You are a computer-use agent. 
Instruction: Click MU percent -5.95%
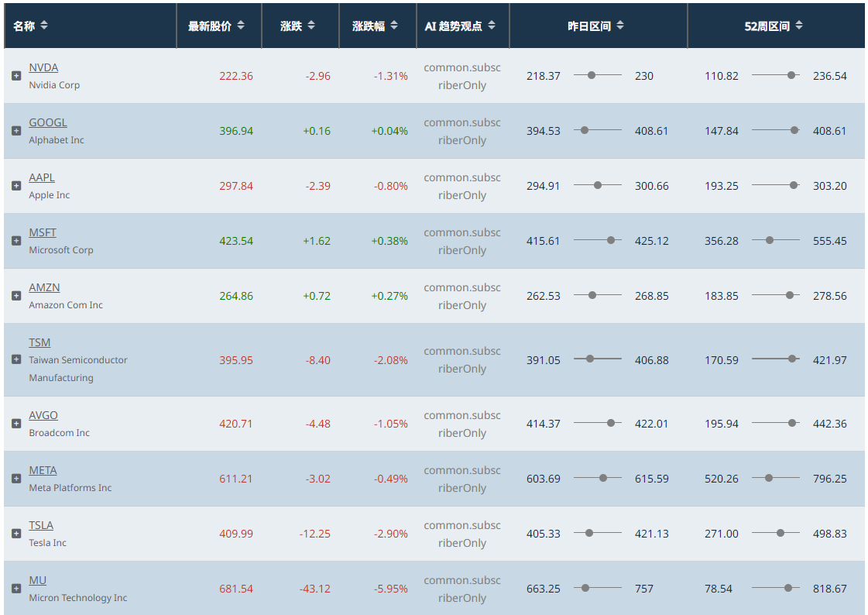click(391, 589)
